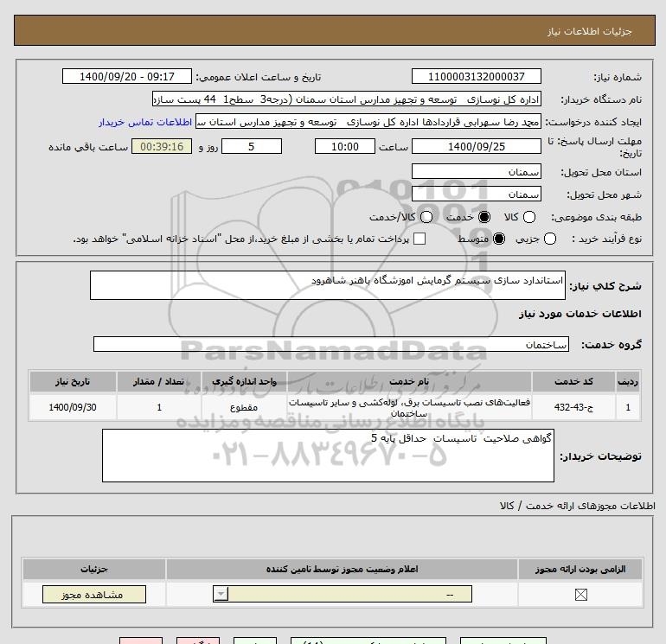Click the deadline time field 10:00
This screenshot has height=644, width=666.
pyautogui.click(x=345, y=146)
